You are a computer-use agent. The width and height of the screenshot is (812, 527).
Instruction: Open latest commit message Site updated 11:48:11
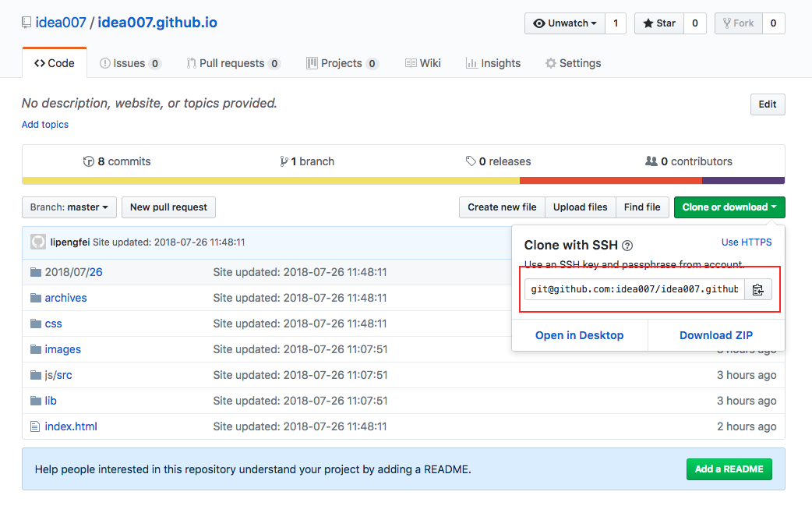tap(169, 242)
